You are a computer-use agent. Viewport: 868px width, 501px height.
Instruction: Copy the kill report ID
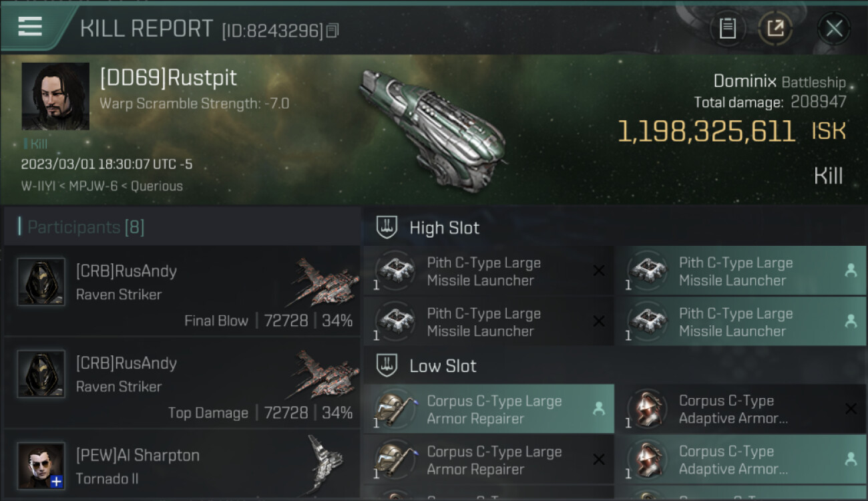tap(333, 30)
